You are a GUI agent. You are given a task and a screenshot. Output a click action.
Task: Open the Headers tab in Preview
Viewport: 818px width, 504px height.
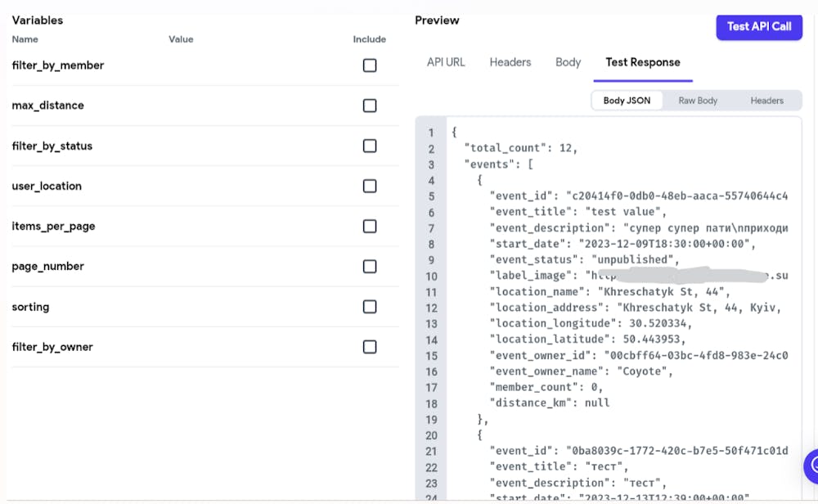510,61
